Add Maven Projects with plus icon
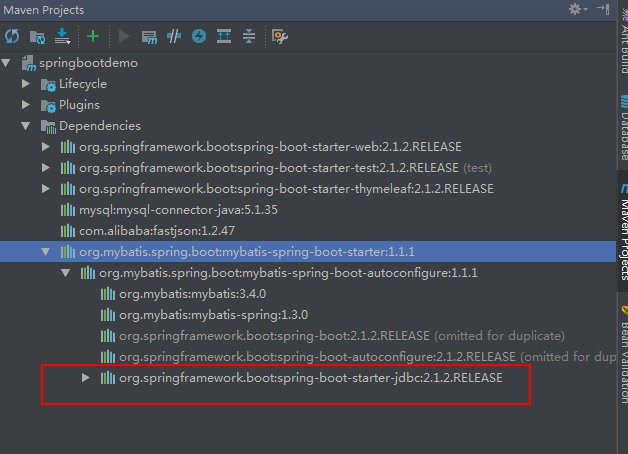 point(93,36)
